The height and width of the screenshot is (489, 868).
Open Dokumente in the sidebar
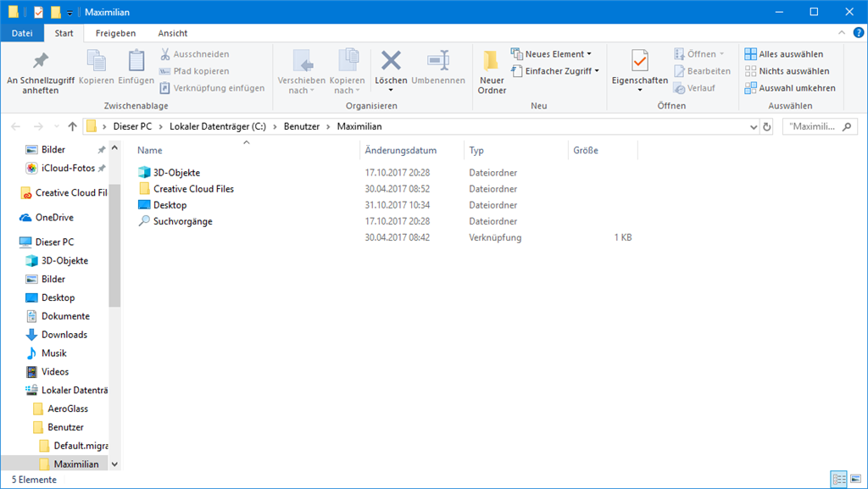click(65, 316)
